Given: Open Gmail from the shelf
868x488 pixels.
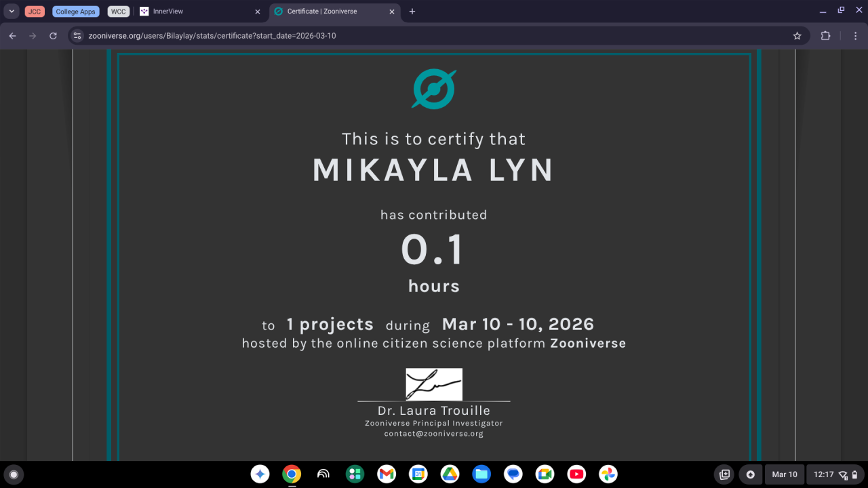Looking at the screenshot, I should (387, 474).
